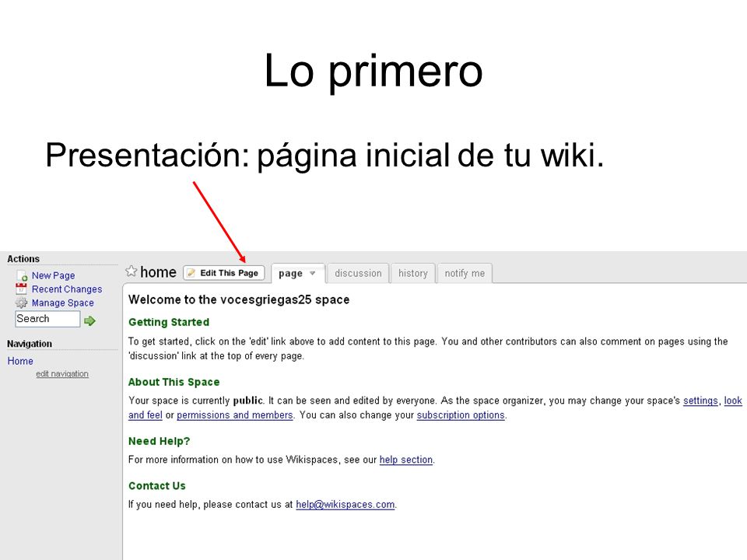
Task: Open the history tab
Action: pos(413,273)
